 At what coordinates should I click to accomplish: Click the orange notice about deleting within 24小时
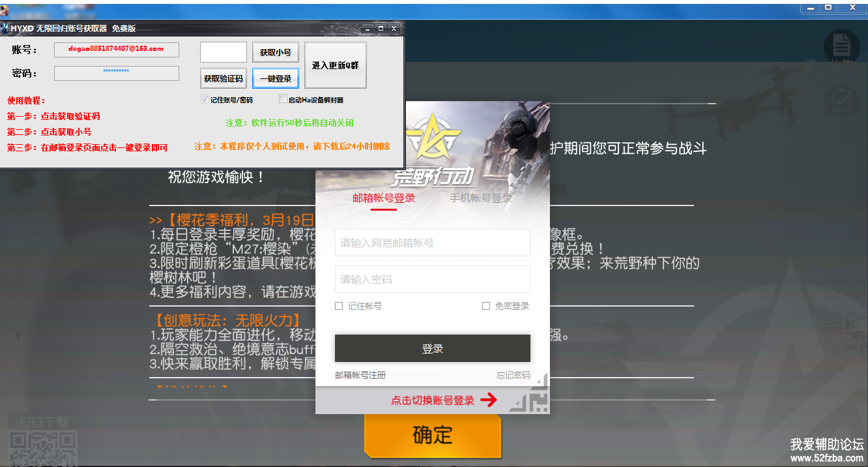point(292,146)
